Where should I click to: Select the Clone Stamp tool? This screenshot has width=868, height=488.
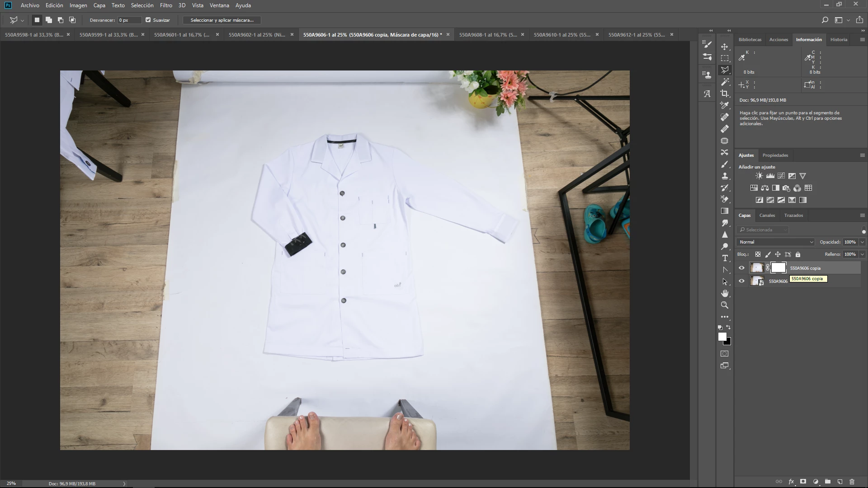[725, 176]
